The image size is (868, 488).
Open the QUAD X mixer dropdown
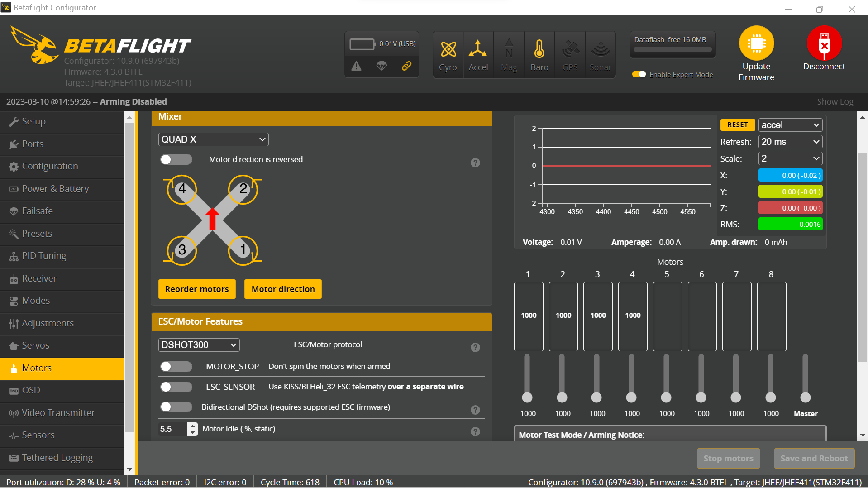click(213, 139)
